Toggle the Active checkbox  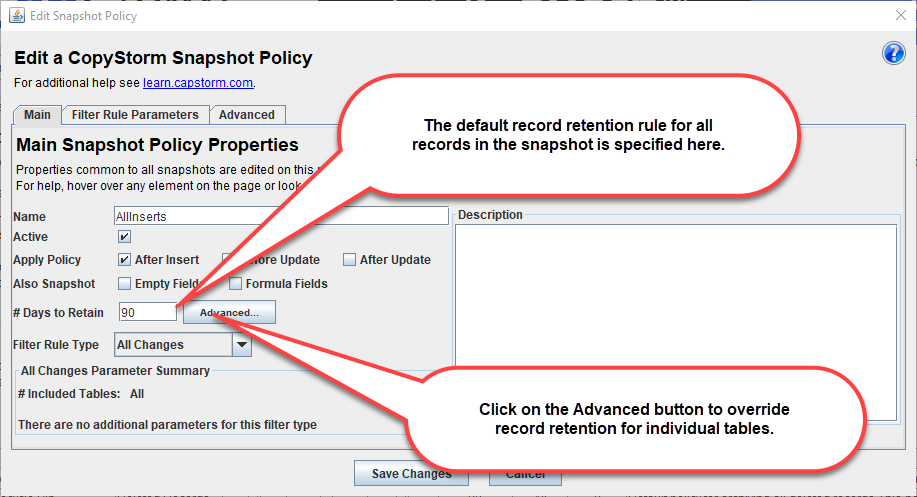point(125,237)
